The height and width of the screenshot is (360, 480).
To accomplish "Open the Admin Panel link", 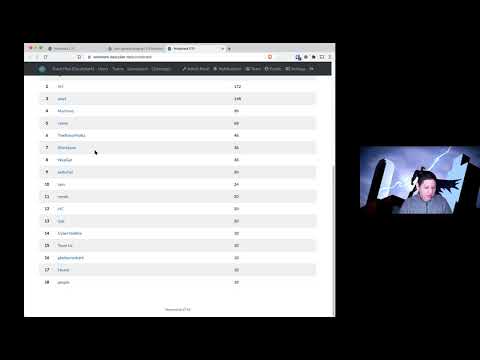I will [x=196, y=69].
